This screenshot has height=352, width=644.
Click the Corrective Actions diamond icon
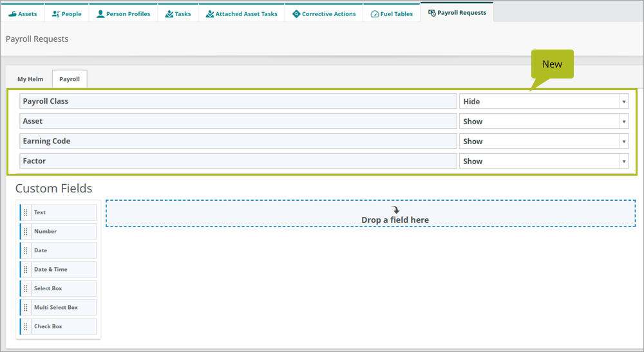(x=296, y=14)
